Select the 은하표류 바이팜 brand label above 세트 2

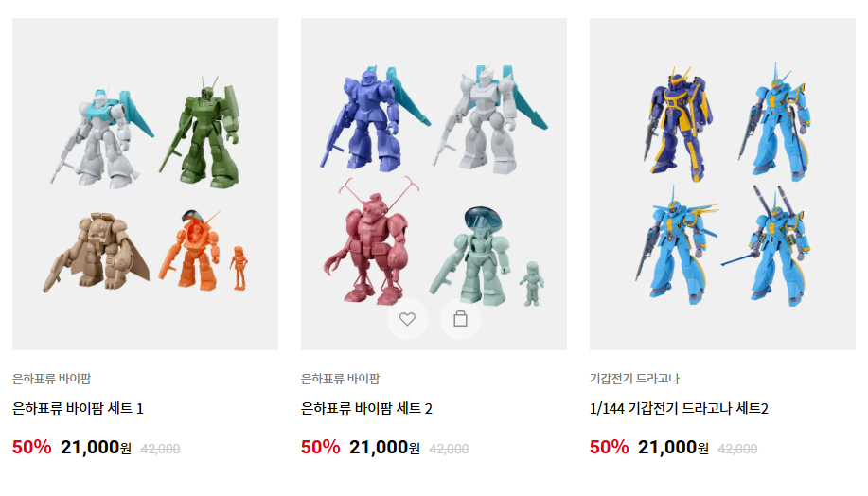(341, 379)
